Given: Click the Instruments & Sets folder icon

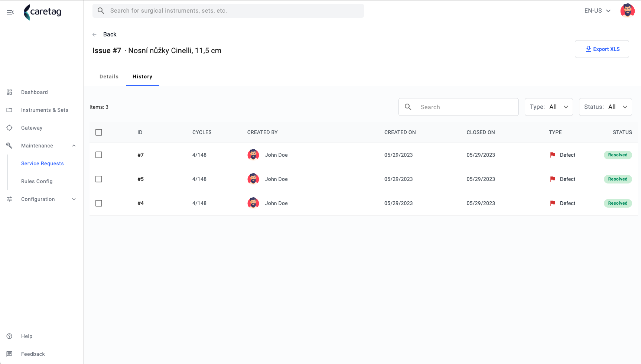Looking at the screenshot, I should [9, 110].
